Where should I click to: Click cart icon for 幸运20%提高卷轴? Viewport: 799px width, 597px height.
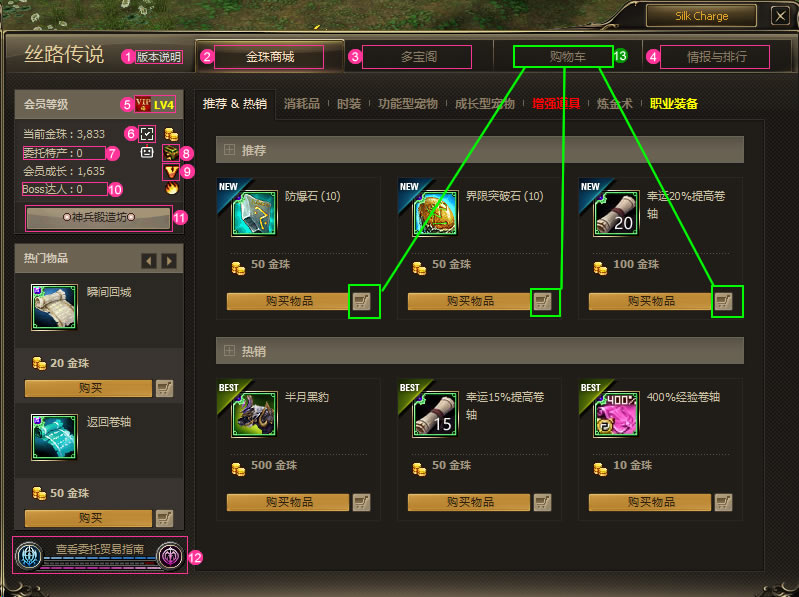click(723, 301)
